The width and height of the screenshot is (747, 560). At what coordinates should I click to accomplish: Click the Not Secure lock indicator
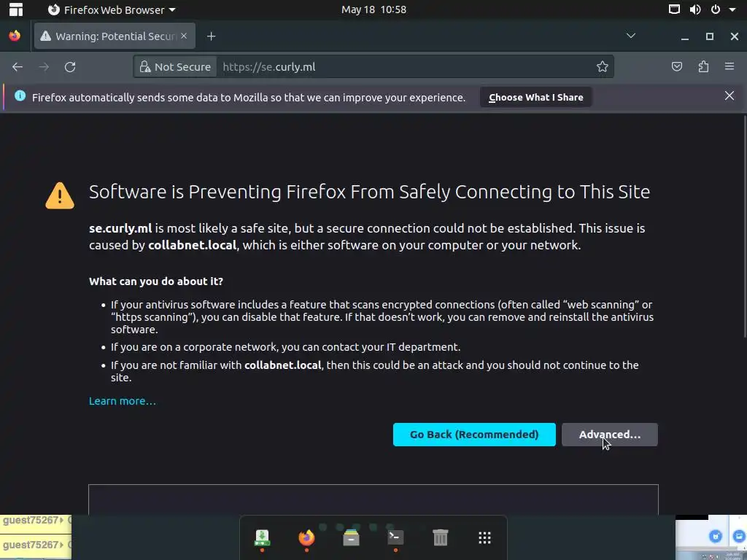pos(175,67)
